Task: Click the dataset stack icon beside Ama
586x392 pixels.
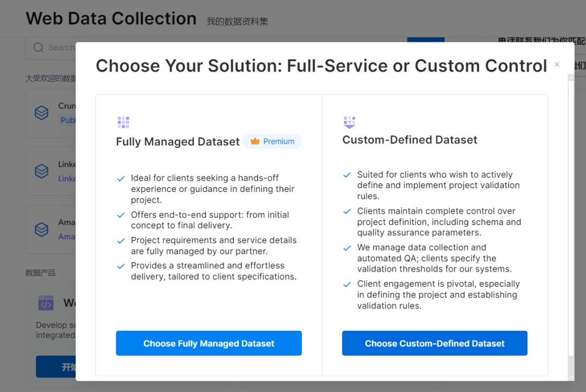Action: click(x=41, y=229)
